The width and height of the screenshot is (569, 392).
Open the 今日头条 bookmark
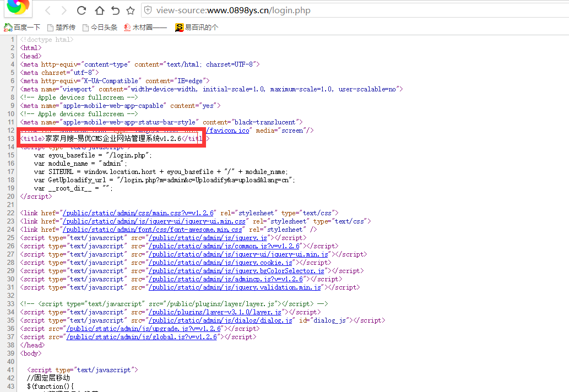click(100, 28)
